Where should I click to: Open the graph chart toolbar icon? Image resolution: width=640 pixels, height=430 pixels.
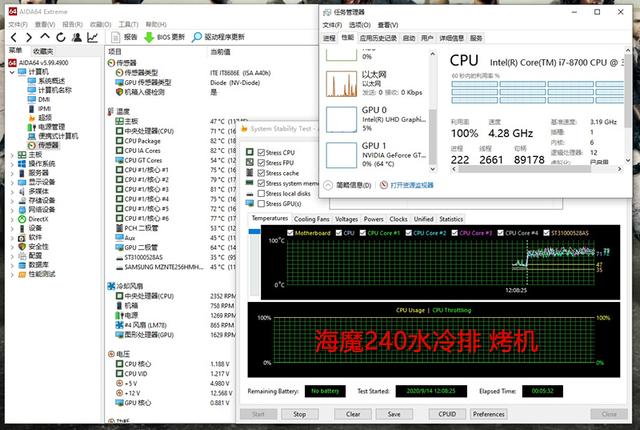coord(93,38)
